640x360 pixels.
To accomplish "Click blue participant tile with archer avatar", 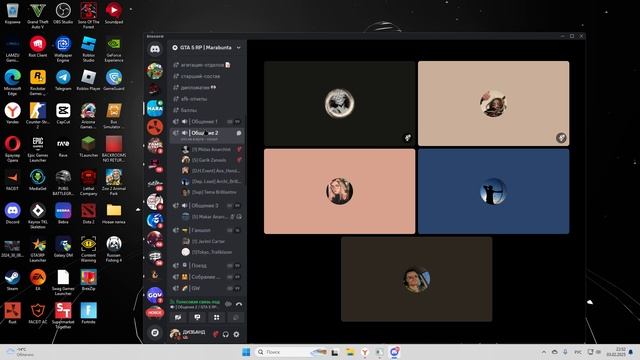I will 493,191.
